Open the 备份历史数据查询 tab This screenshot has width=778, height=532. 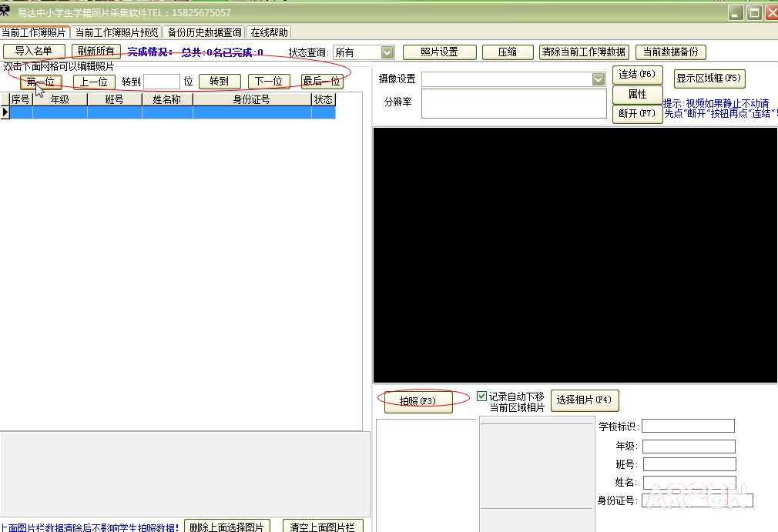click(204, 32)
